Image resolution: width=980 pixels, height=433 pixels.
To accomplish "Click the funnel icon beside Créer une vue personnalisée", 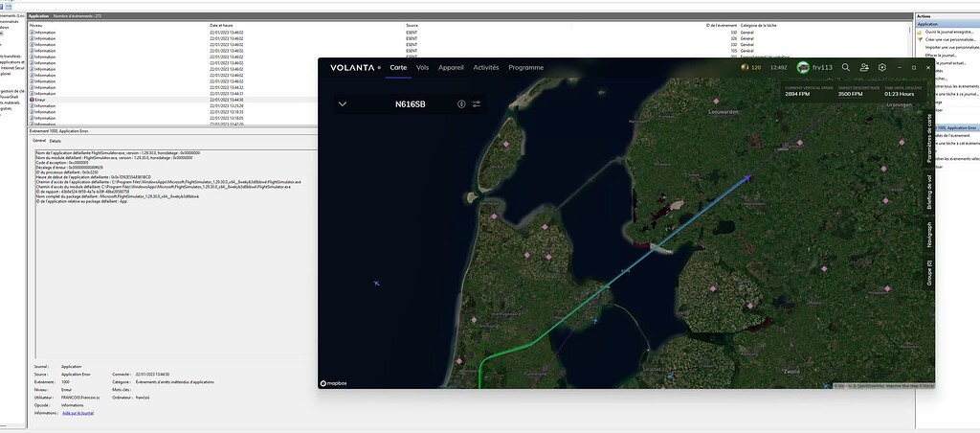I will (x=920, y=38).
